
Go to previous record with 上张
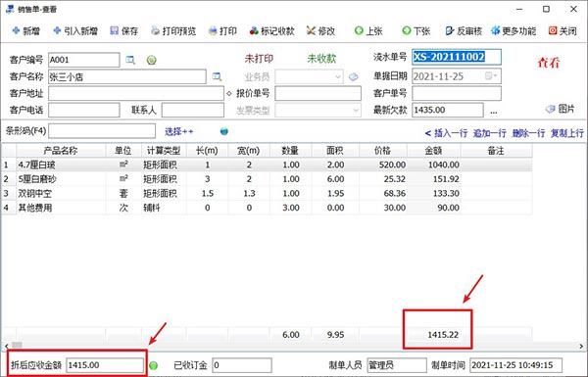pyautogui.click(x=368, y=30)
